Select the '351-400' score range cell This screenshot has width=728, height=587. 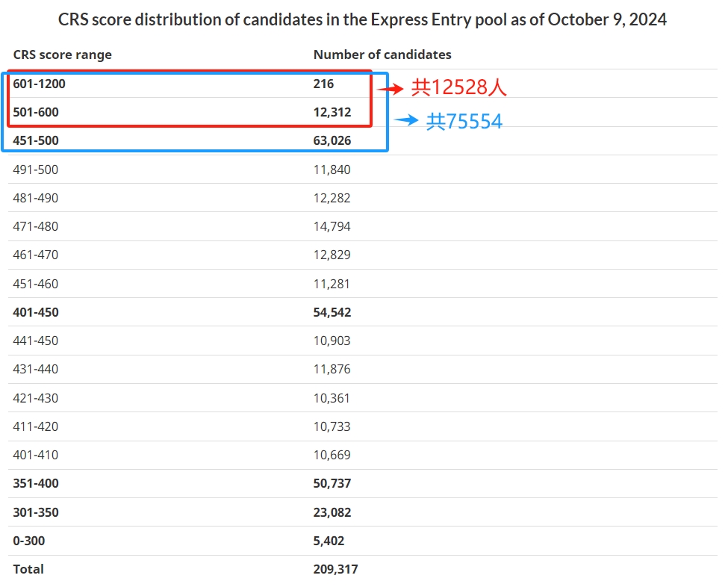(x=36, y=483)
